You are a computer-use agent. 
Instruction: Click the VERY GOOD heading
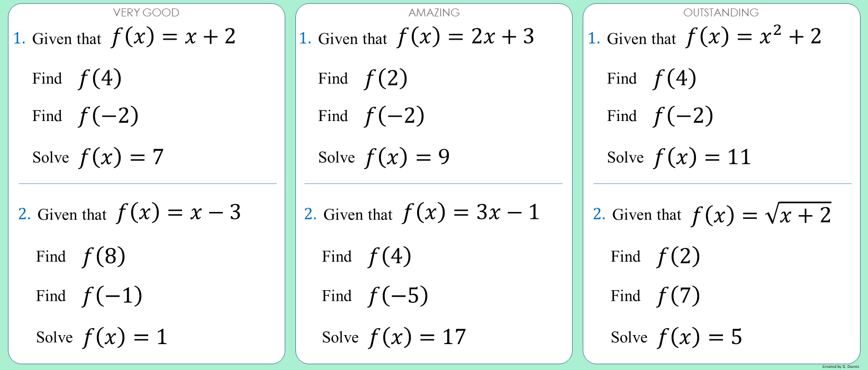coord(146,13)
